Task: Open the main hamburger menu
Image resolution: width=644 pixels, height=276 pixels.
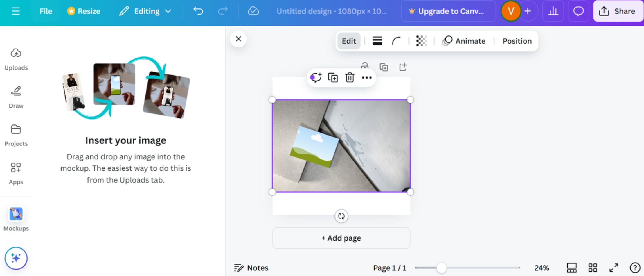Action: [x=16, y=11]
